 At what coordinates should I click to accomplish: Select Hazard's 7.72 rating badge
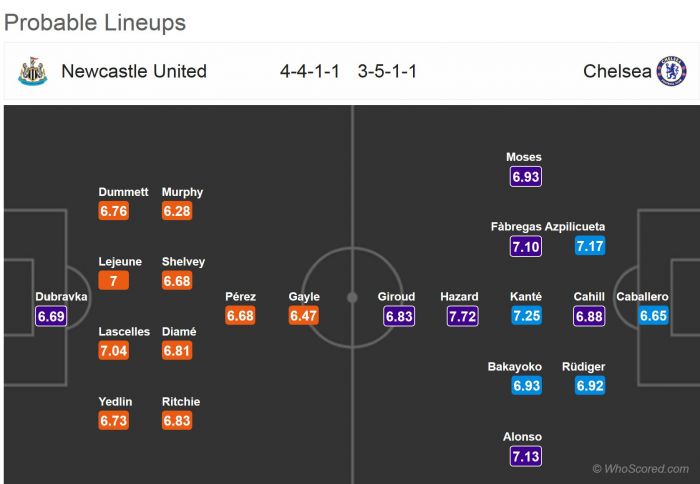click(x=461, y=316)
